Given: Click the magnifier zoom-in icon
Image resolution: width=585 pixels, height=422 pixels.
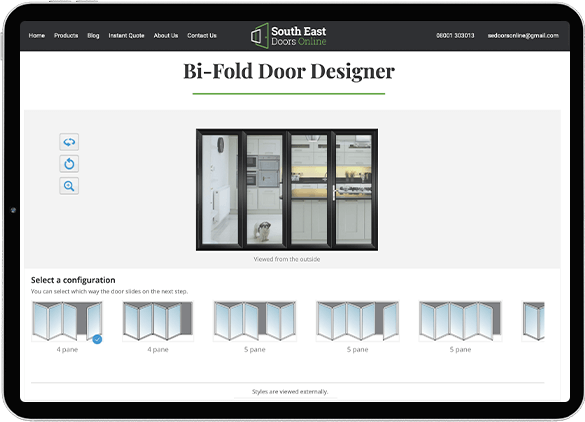Looking at the screenshot, I should 69,185.
